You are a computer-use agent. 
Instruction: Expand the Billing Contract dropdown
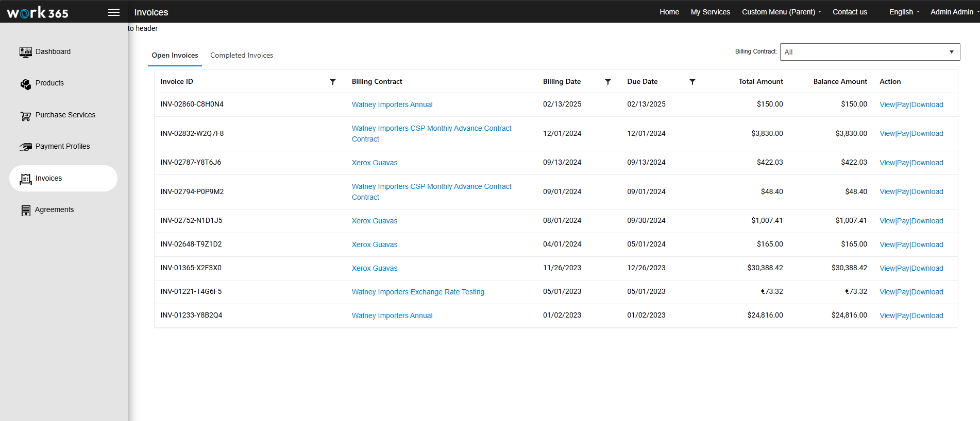click(x=870, y=52)
